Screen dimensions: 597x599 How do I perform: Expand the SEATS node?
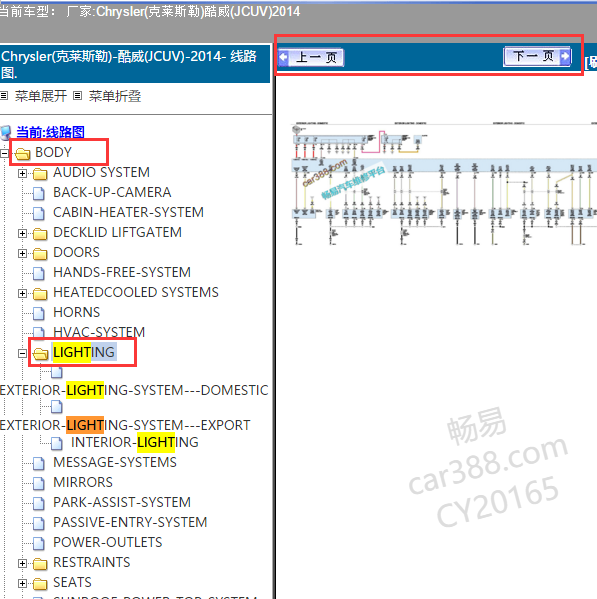coord(22,584)
